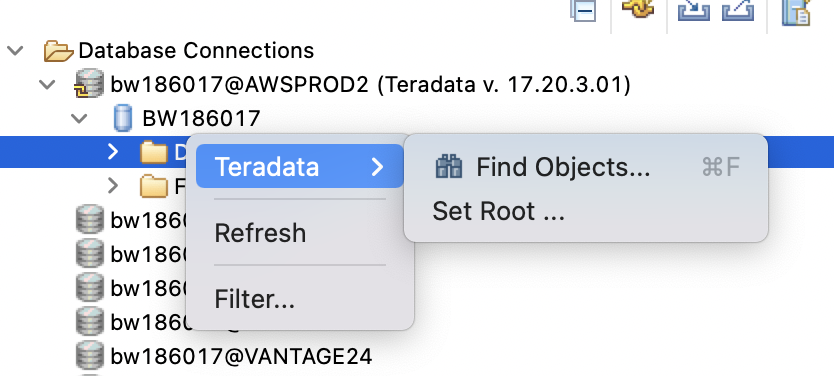Select Set Root ... in the submenu
The height and width of the screenshot is (376, 834).
[x=498, y=211]
